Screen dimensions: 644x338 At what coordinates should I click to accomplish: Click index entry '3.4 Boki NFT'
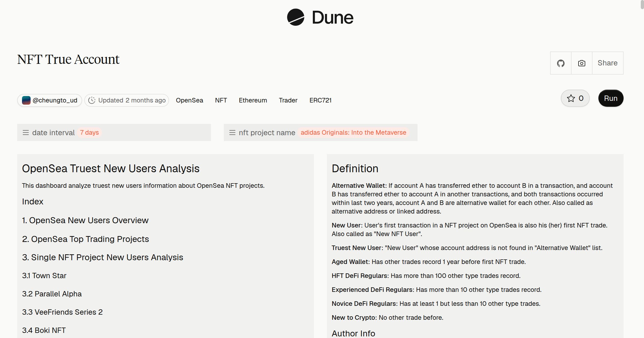44,330
